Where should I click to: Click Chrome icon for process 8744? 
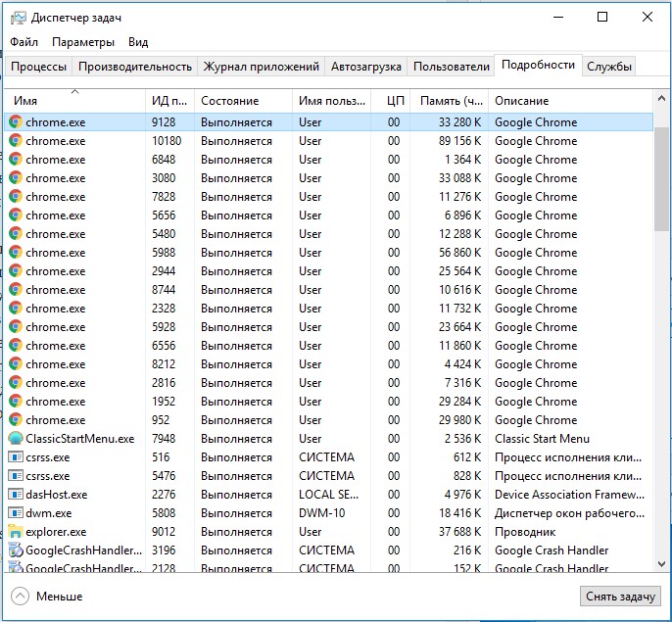16,290
